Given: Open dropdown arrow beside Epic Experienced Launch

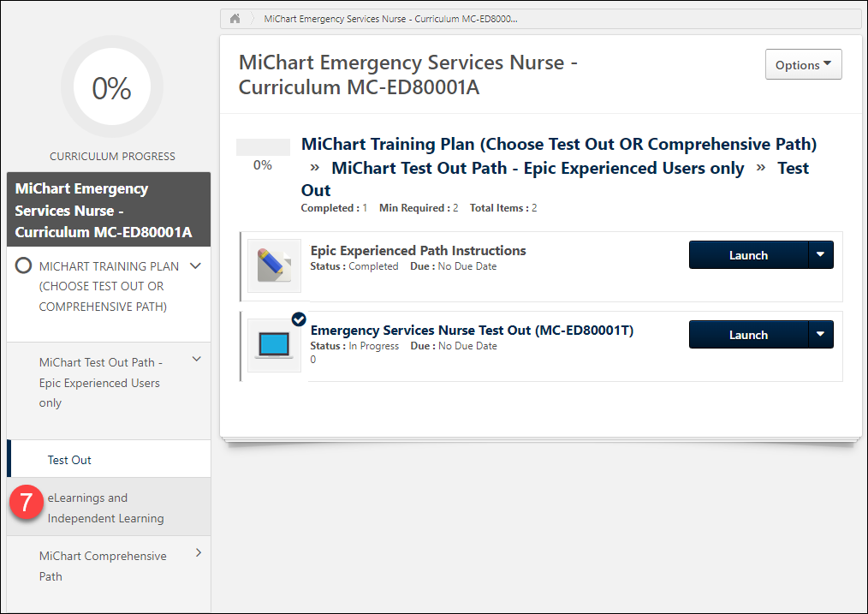Looking at the screenshot, I should pos(821,255).
